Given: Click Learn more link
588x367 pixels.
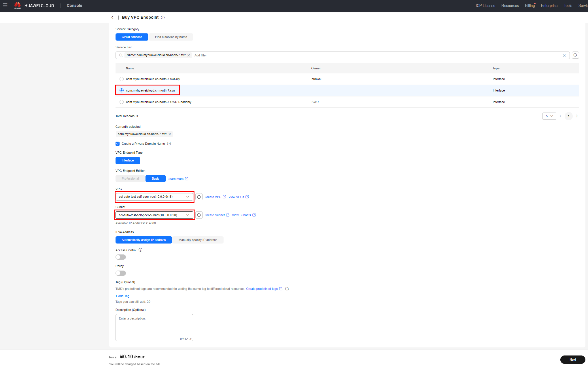Looking at the screenshot, I should tap(178, 179).
